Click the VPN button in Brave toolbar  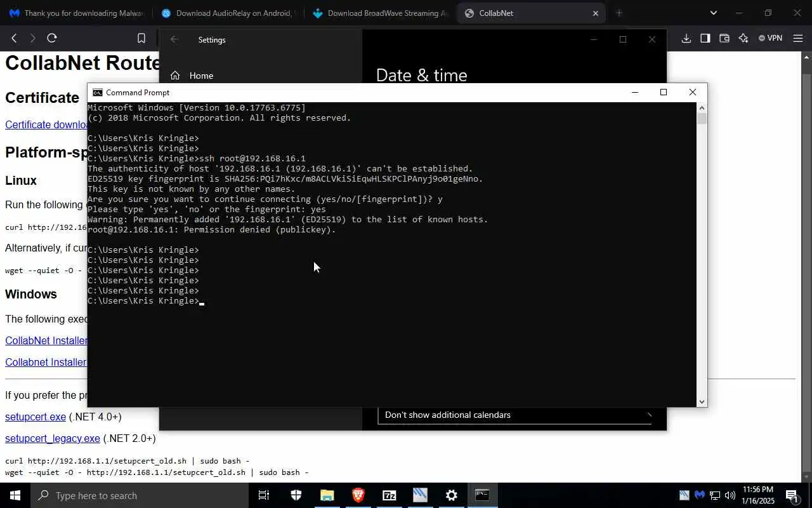(x=770, y=38)
